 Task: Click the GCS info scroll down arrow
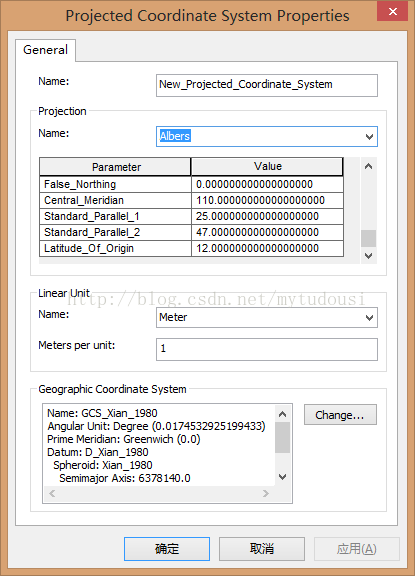click(x=282, y=477)
